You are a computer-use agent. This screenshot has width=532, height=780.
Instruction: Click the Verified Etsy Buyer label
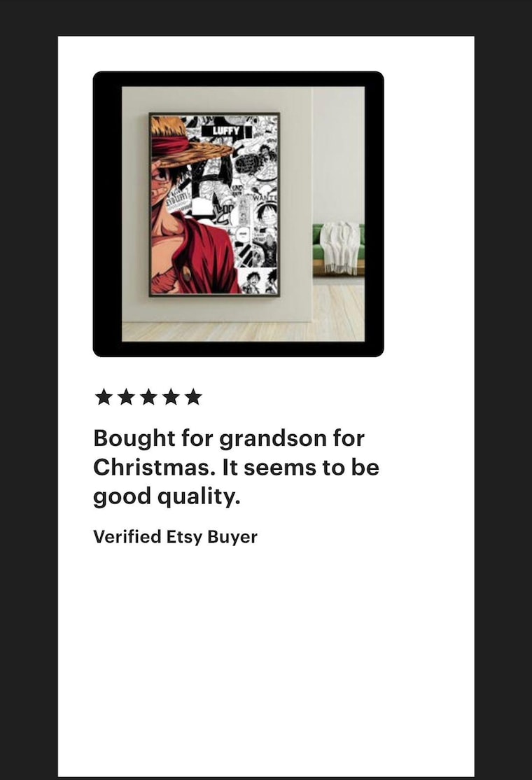coord(175,537)
